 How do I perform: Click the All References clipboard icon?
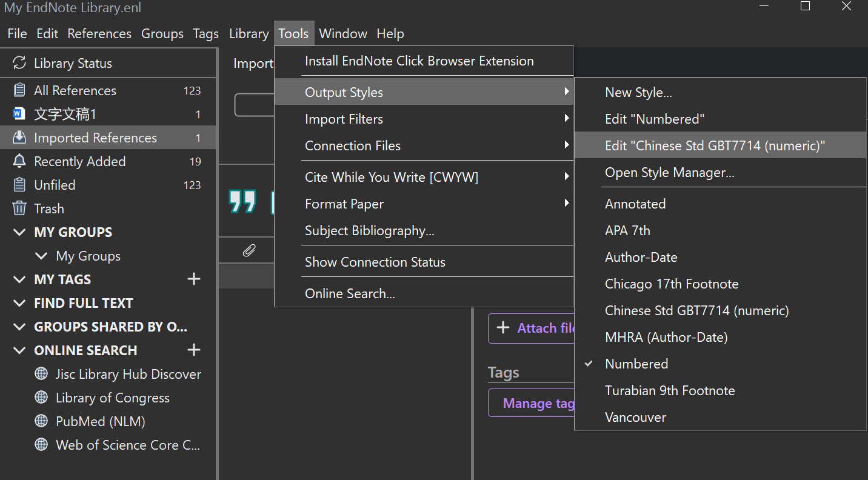(19, 90)
